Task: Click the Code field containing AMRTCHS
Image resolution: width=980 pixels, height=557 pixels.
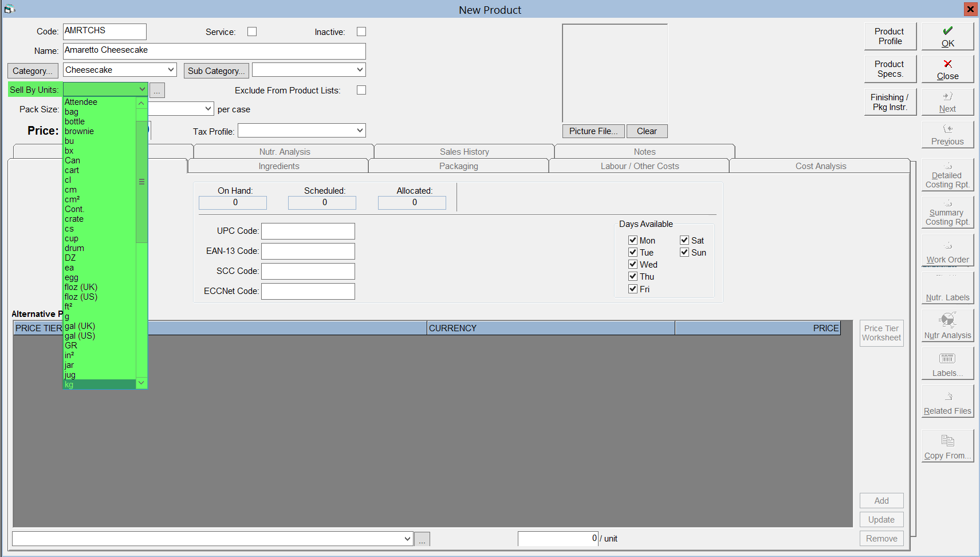Action: coord(105,32)
